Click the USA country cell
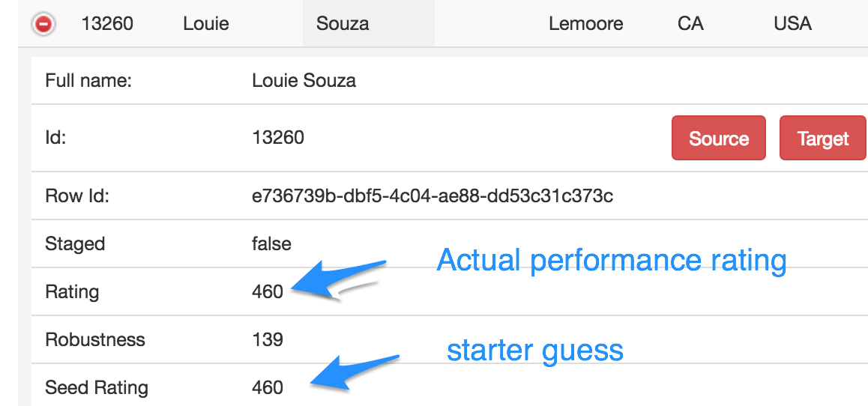 click(793, 24)
